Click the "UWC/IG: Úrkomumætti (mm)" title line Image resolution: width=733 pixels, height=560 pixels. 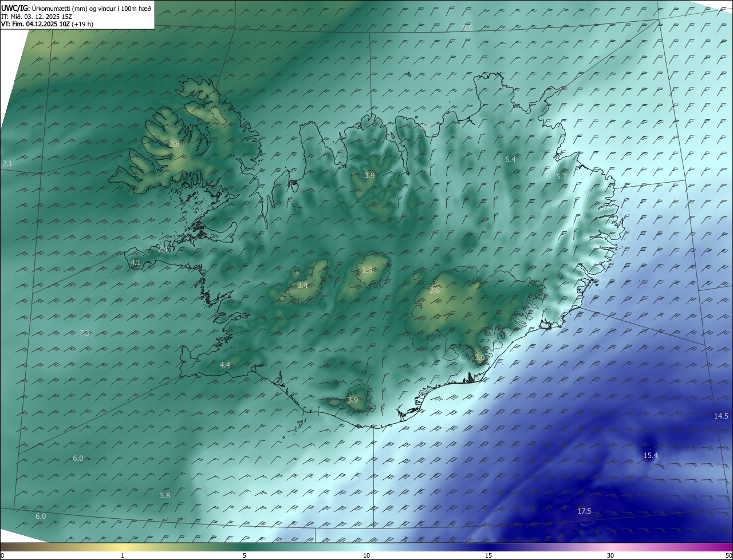pos(76,8)
